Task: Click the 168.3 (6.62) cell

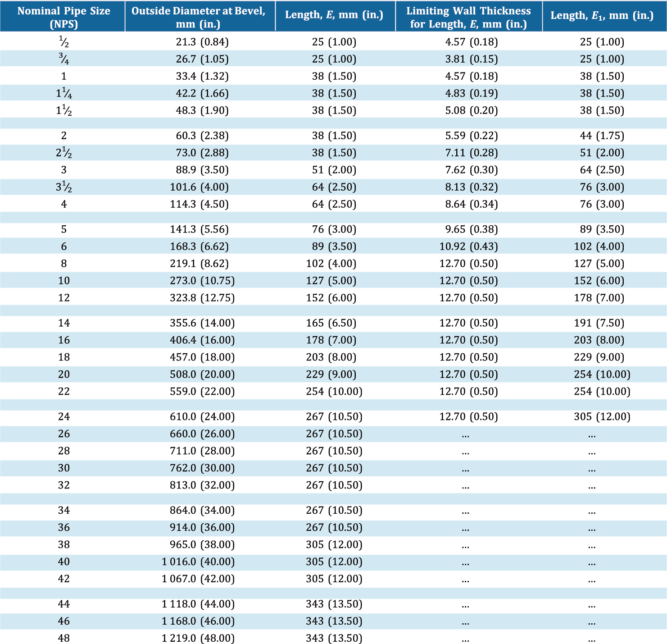Action: [199, 247]
